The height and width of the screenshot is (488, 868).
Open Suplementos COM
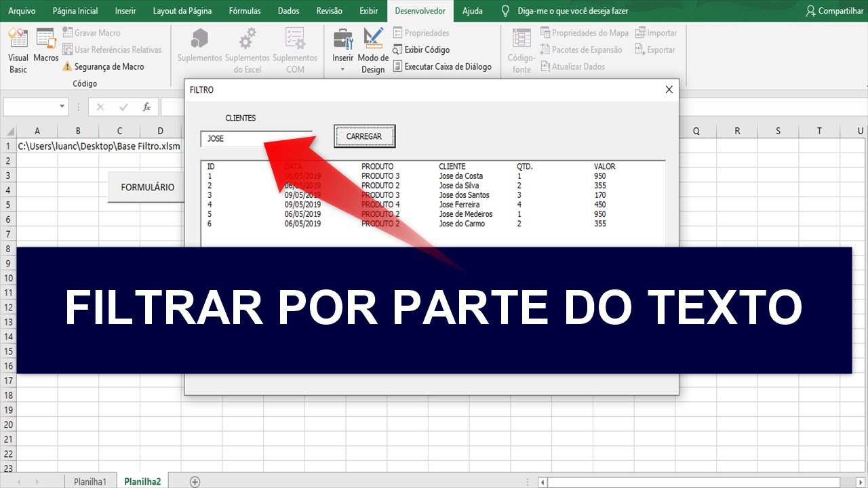click(295, 51)
